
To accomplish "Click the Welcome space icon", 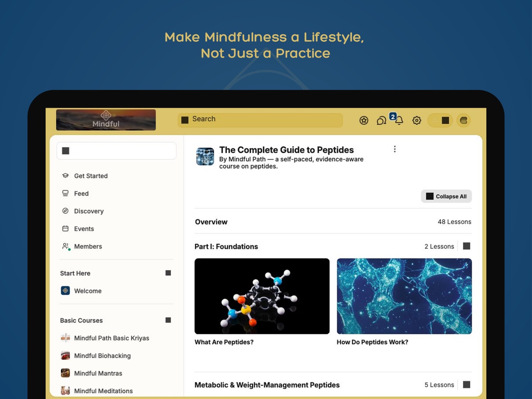I will (65, 291).
